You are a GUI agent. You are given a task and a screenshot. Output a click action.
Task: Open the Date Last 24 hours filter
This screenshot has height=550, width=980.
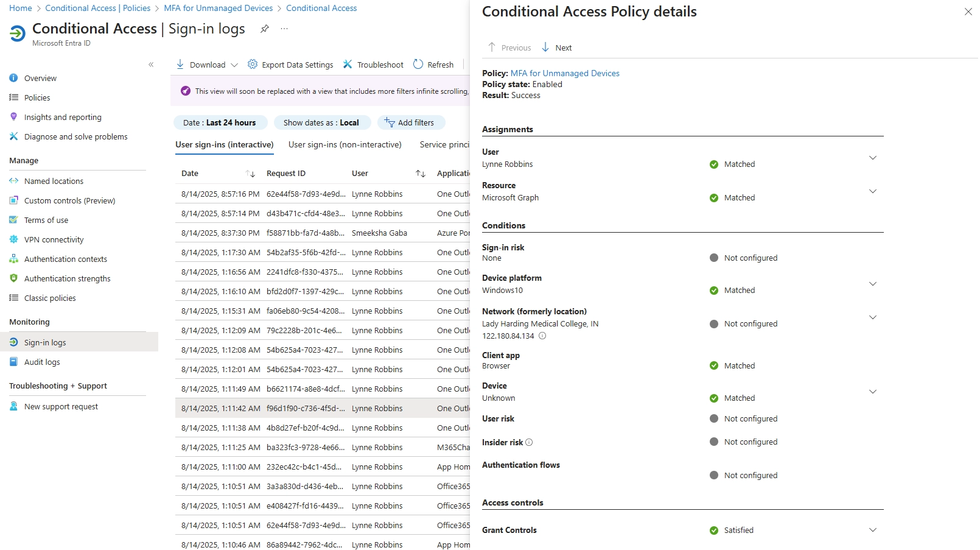220,122
